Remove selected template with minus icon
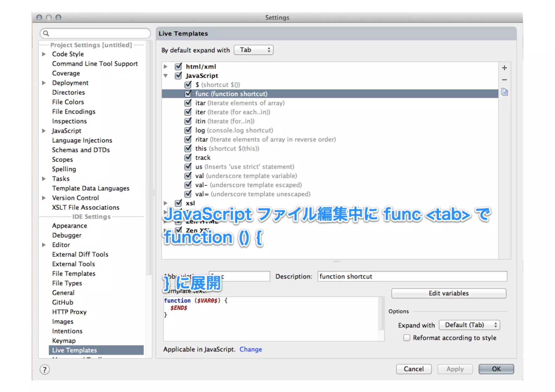Screen dimensions: 555x392 (504, 80)
